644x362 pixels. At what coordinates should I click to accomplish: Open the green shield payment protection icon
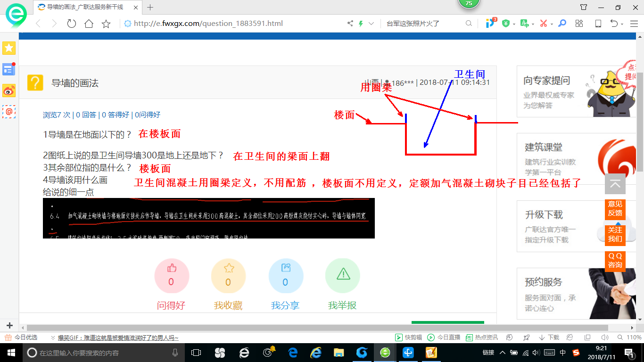506,24
